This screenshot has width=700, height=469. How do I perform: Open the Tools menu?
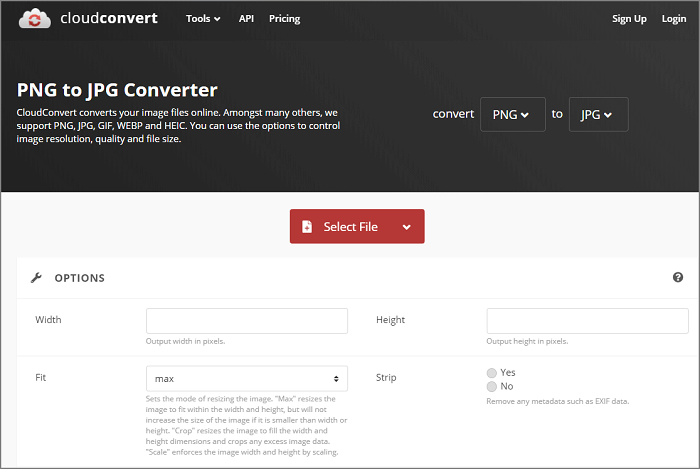point(203,19)
